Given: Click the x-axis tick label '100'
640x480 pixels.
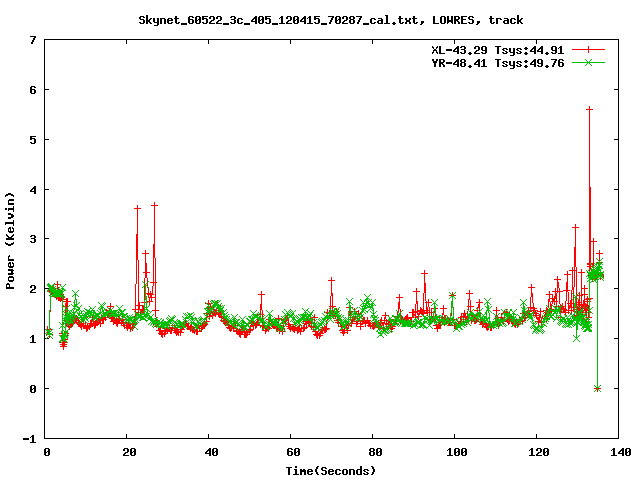Looking at the screenshot, I should [x=457, y=452].
